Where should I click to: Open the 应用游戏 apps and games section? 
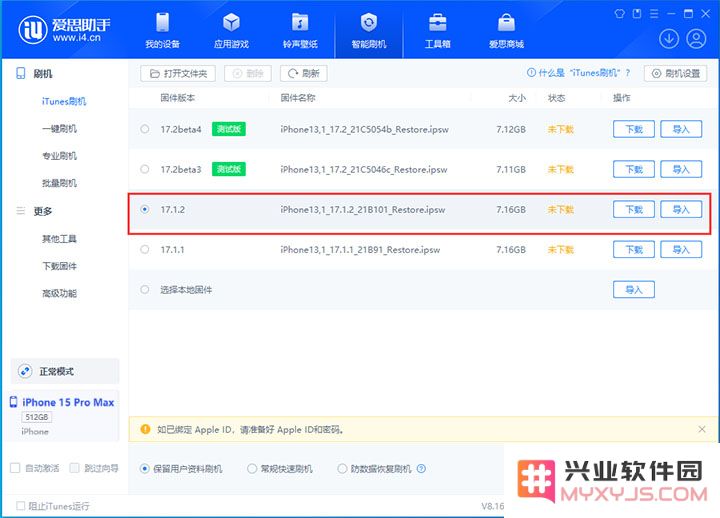231,31
